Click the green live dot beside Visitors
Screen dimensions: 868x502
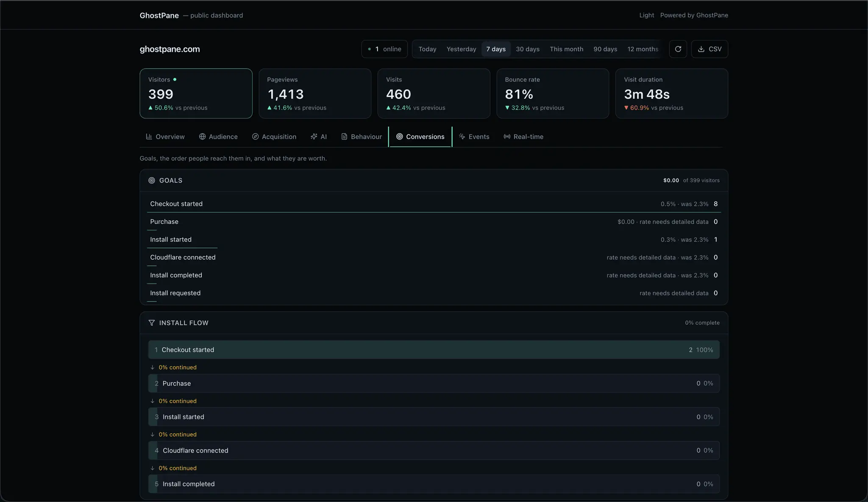(x=175, y=79)
